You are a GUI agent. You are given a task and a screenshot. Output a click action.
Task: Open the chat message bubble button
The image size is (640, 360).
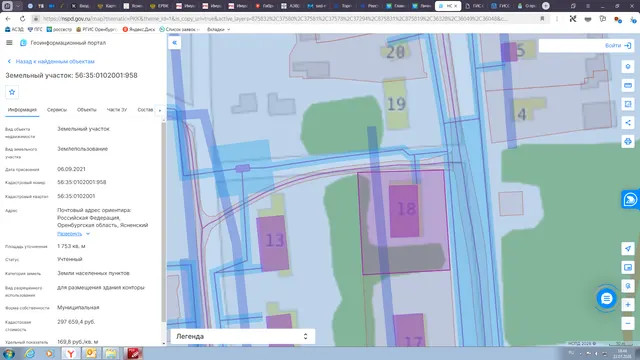click(607, 299)
